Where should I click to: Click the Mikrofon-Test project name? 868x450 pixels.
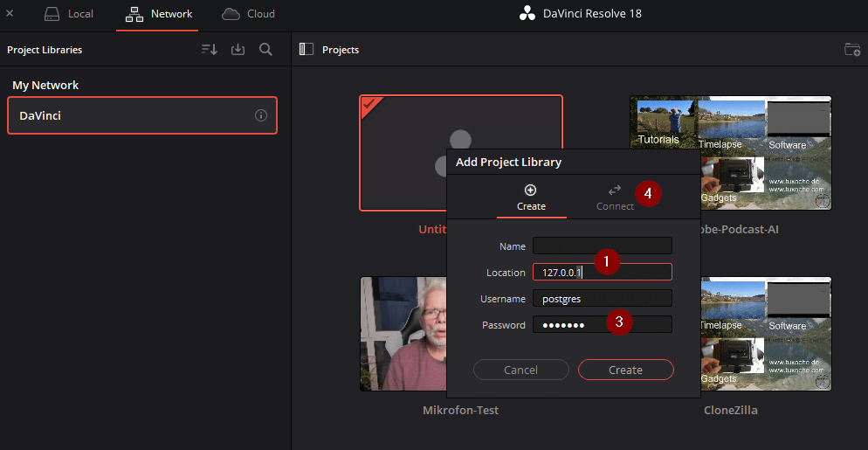point(460,411)
